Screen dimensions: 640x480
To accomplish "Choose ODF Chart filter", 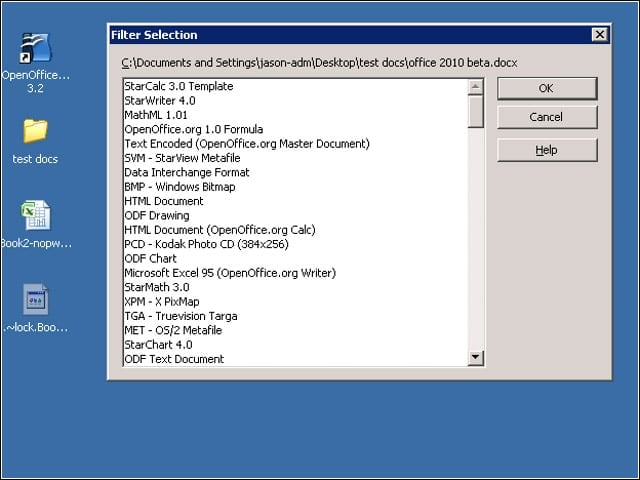I will pos(296,258).
